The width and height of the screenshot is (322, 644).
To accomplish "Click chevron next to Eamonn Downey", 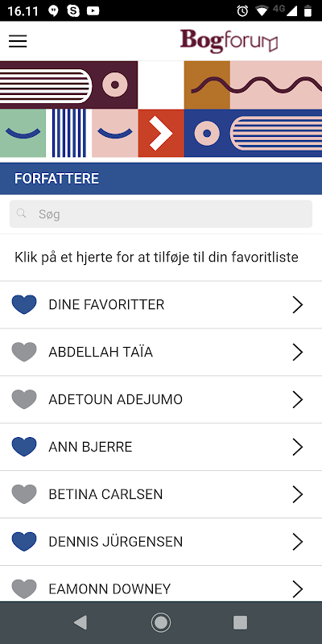I will [298, 589].
